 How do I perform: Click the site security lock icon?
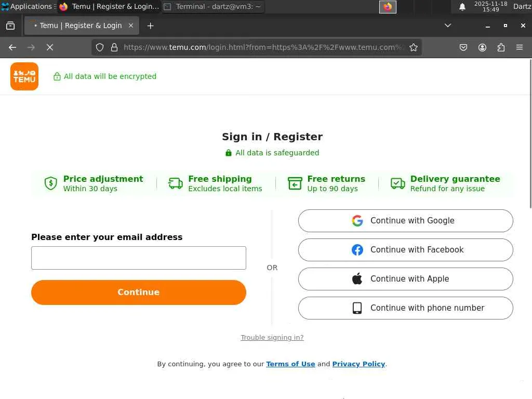[114, 47]
